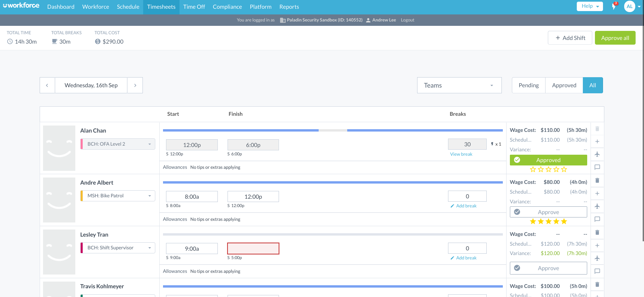Toggle Approved status for Alan Chan

(548, 160)
